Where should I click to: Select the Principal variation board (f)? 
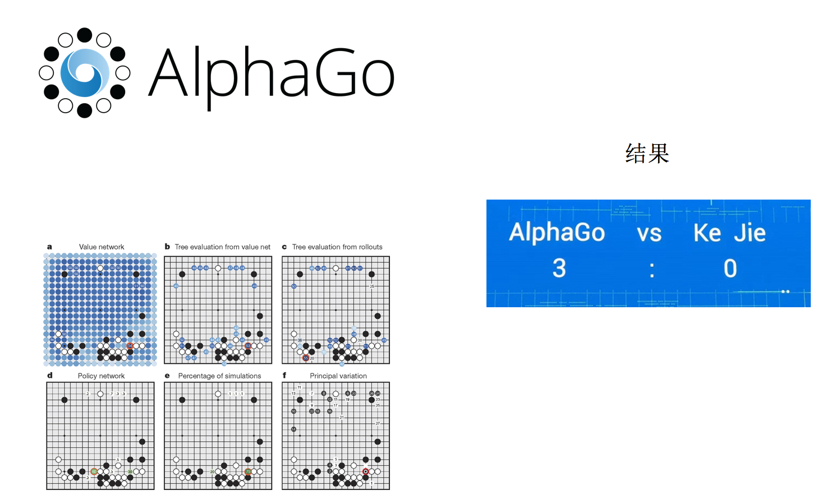click(x=336, y=436)
